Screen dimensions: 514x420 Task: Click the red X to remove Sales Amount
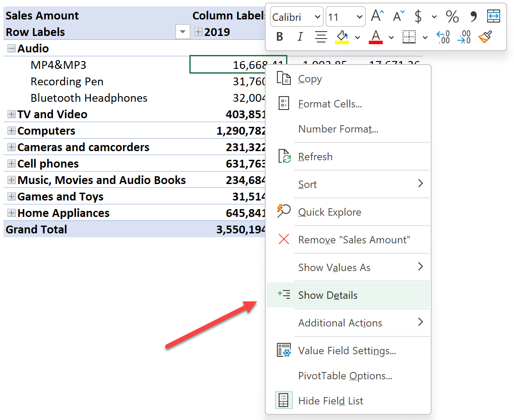coord(284,239)
